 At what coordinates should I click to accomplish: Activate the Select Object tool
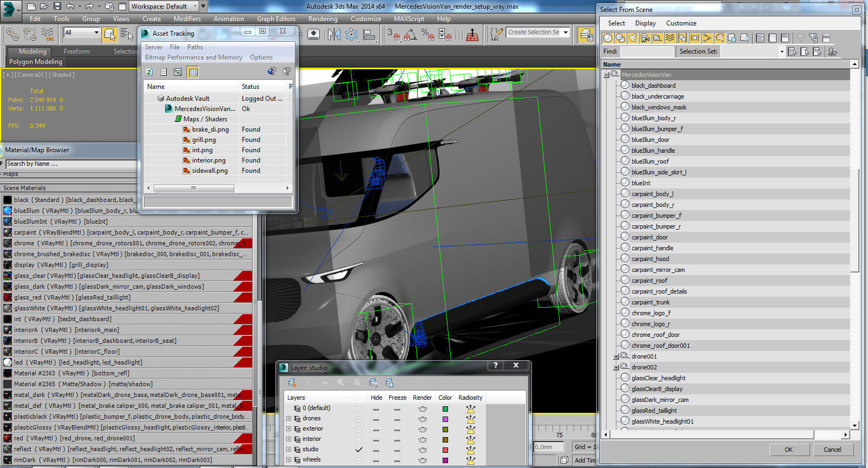110,34
